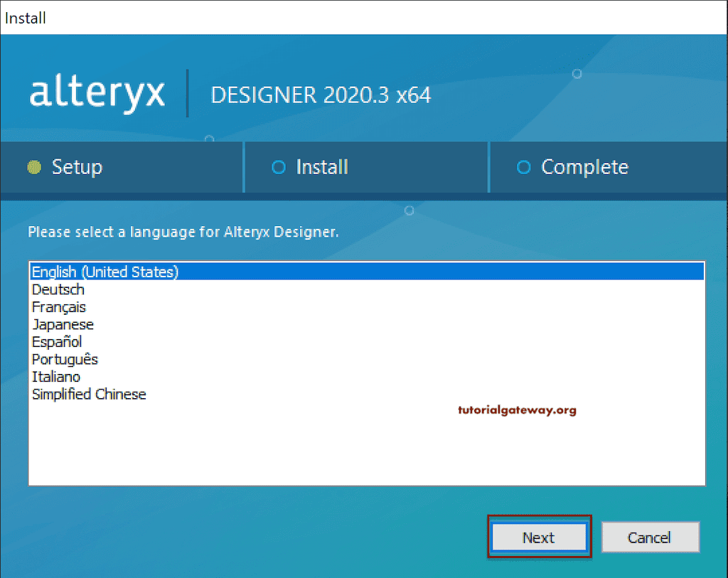Click the circular Install stage indicator
This screenshot has width=728, height=578.
(x=278, y=166)
